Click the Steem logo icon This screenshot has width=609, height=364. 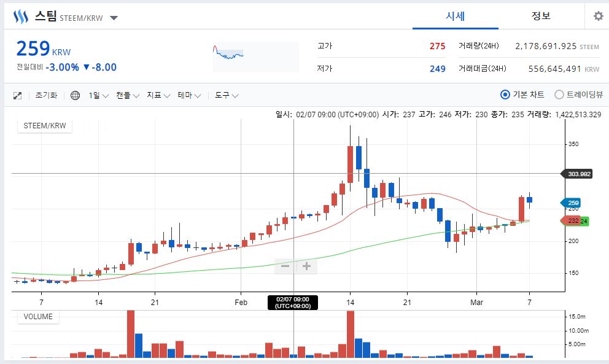[x=21, y=17]
